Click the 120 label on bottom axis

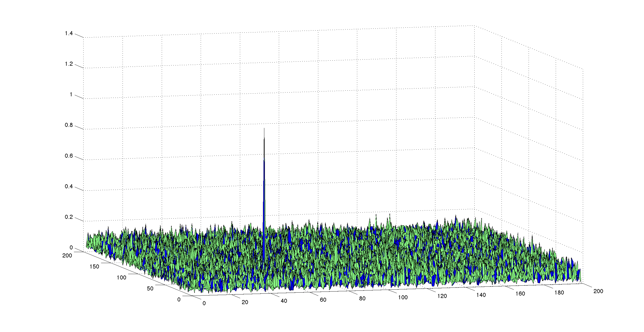click(x=442, y=296)
